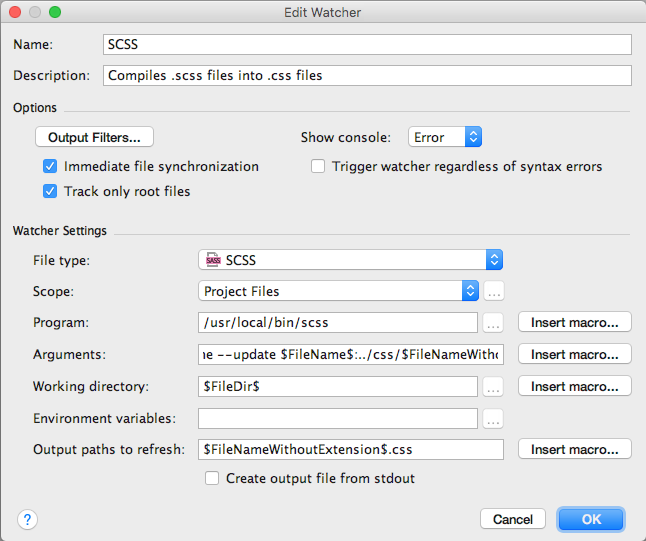Enable Trigger watcher regardless of syntax errors
This screenshot has width=646, height=541.
point(318,166)
